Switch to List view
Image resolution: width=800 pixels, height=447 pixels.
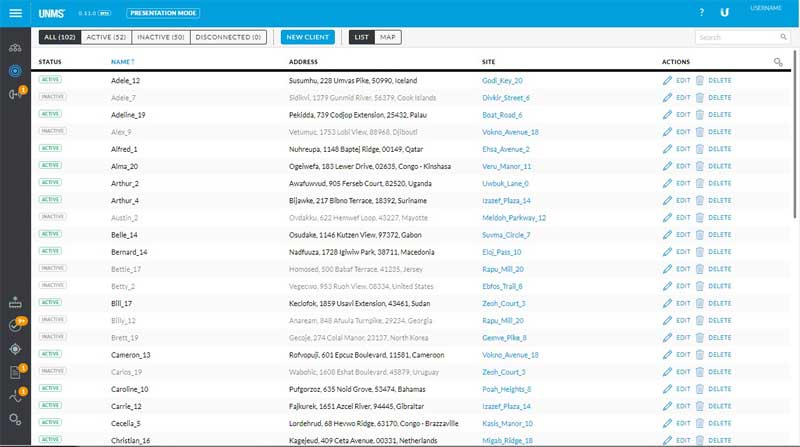361,37
